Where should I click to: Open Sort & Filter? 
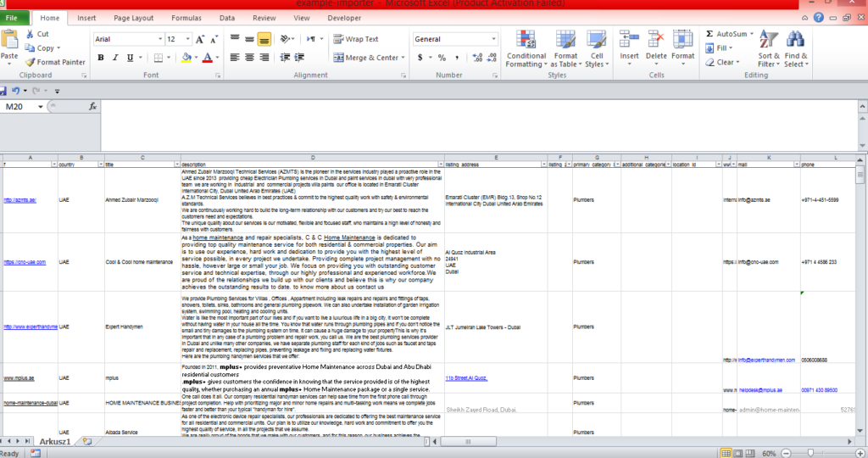pos(768,48)
